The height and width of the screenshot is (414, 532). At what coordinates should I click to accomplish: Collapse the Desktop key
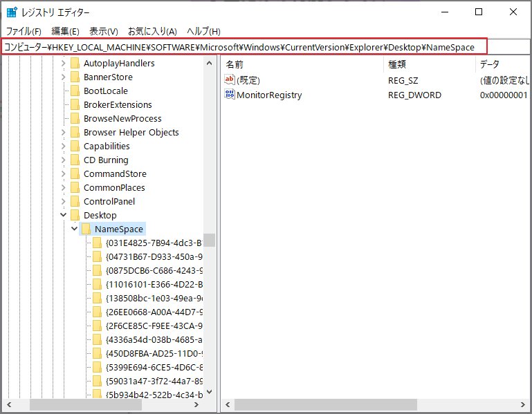point(64,215)
